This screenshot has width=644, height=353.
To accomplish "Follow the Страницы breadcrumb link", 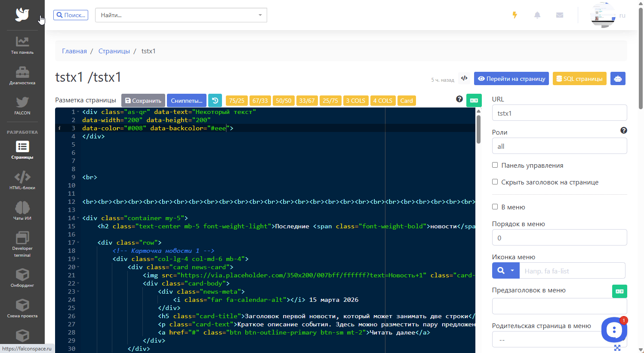I will [x=114, y=51].
